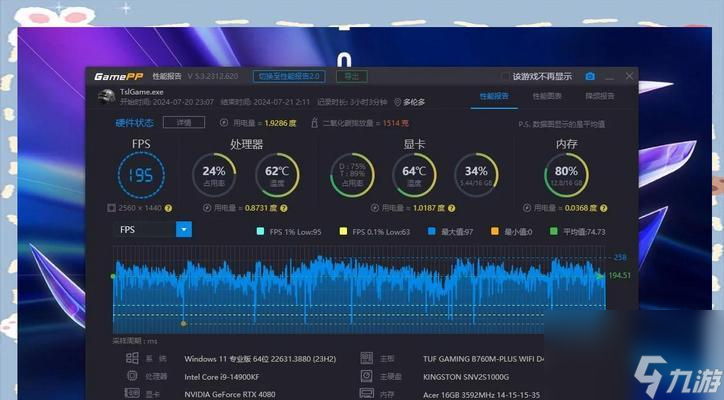This screenshot has width=724, height=400.
Task: Click the memory icon beside Acer 16GB
Action: 367,394
